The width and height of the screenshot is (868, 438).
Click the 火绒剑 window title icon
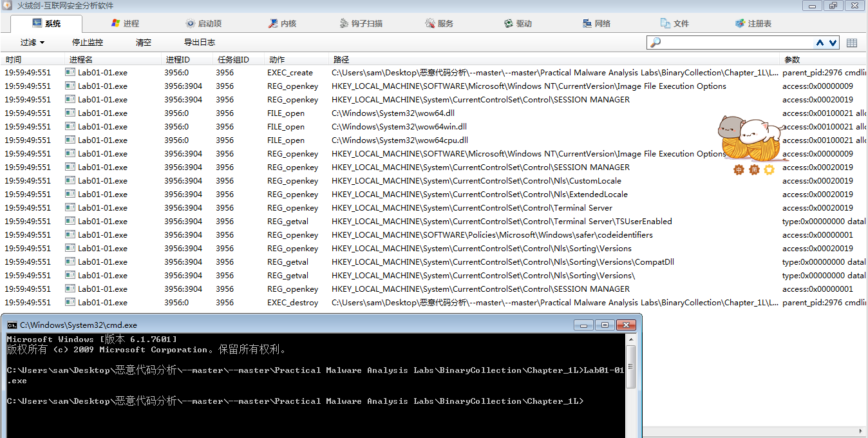[8, 6]
